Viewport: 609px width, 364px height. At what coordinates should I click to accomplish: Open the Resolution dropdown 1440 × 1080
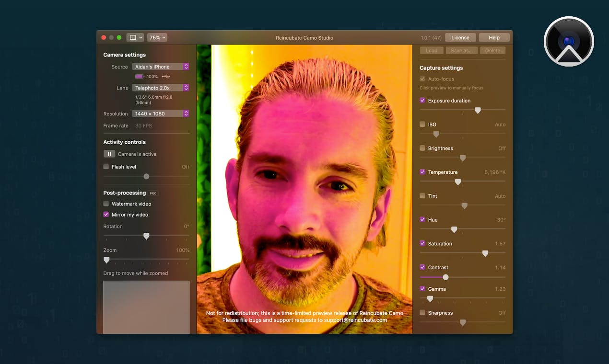161,114
